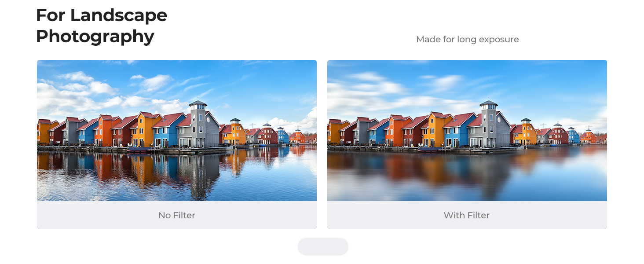Click the clear blue sky in With Filter photo
Viewport: 644px width, 264px height.
pos(550,84)
